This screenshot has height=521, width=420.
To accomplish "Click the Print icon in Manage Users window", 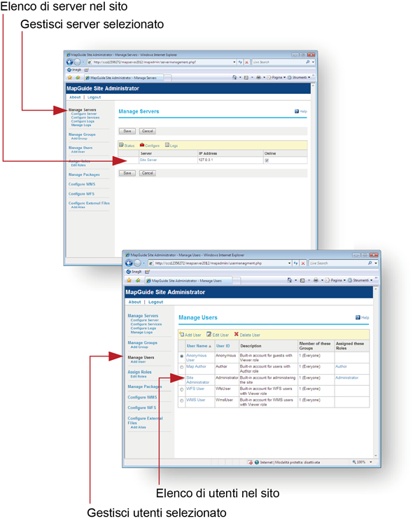I will [x=316, y=280].
